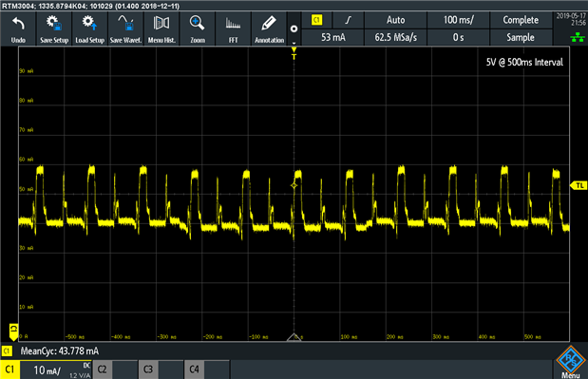The image size is (588, 379).
Task: Tap the 53 mA trigger level field
Action: pyautogui.click(x=333, y=37)
